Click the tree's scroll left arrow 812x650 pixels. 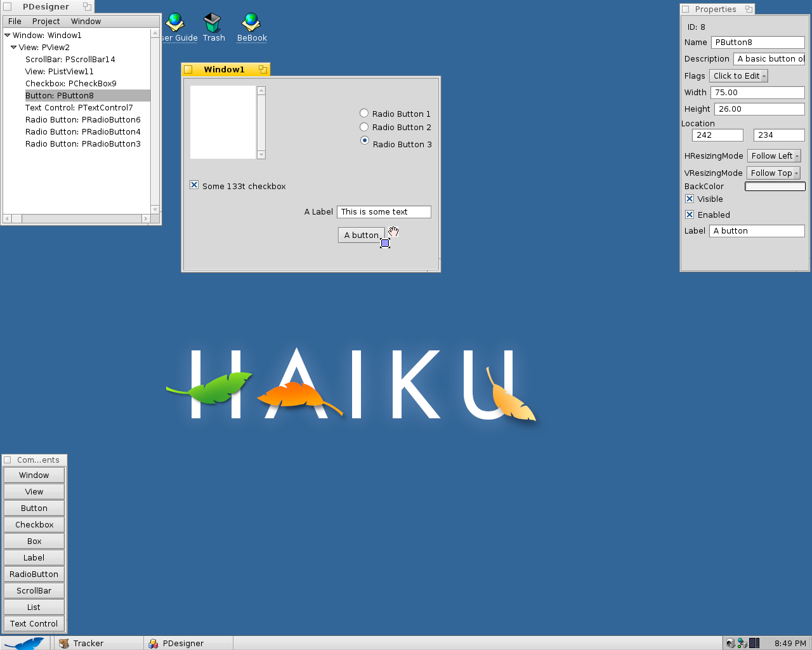coord(8,218)
